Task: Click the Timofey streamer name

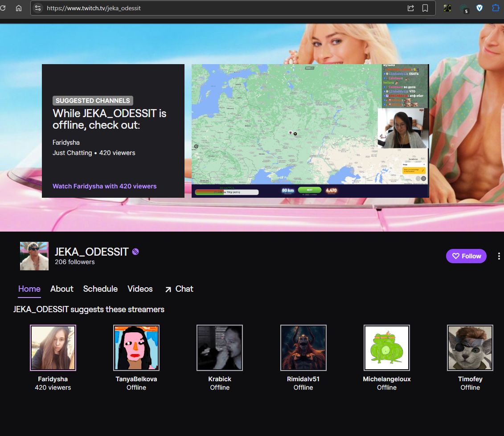Action: point(470,379)
